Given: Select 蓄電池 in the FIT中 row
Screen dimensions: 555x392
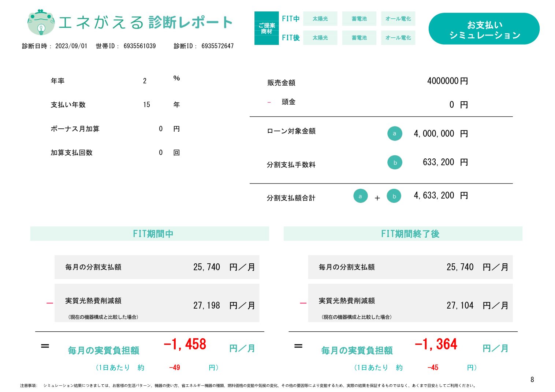Looking at the screenshot, I should pos(359,19).
